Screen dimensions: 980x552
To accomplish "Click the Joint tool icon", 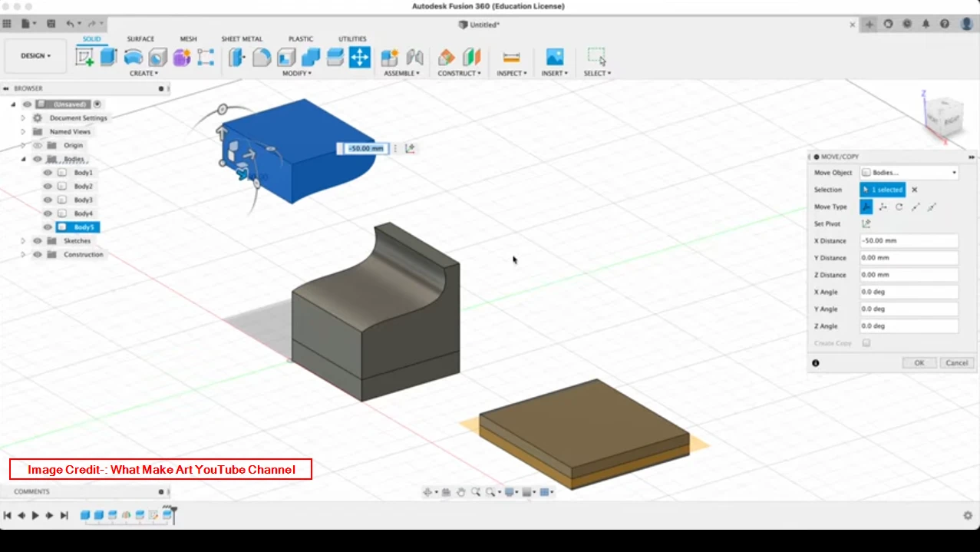I will (x=415, y=57).
